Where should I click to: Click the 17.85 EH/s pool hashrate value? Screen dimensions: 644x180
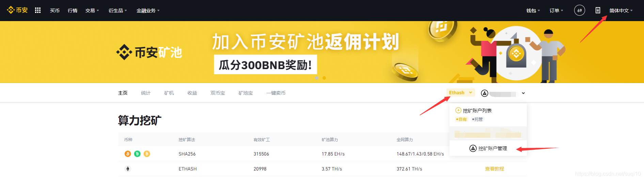tap(333, 154)
